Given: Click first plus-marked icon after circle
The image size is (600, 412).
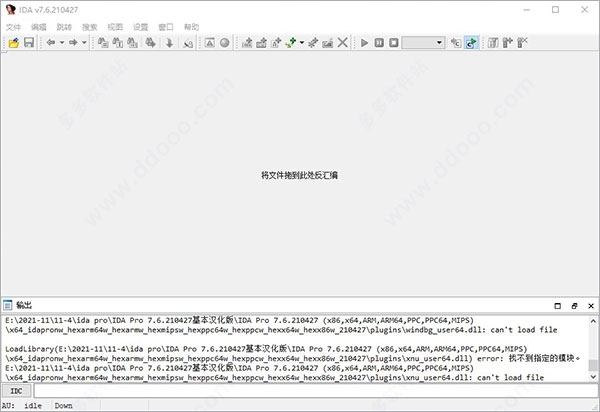Looking at the screenshot, I should [x=247, y=42].
